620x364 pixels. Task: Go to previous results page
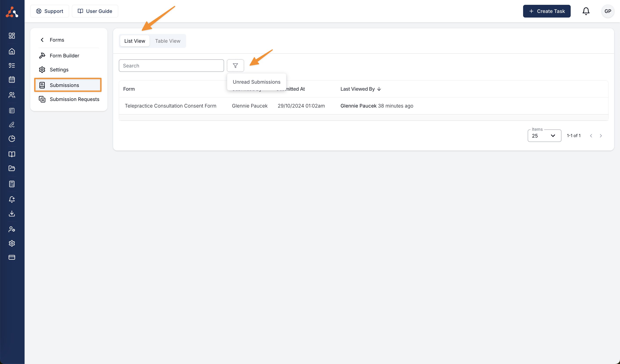tap(591, 136)
